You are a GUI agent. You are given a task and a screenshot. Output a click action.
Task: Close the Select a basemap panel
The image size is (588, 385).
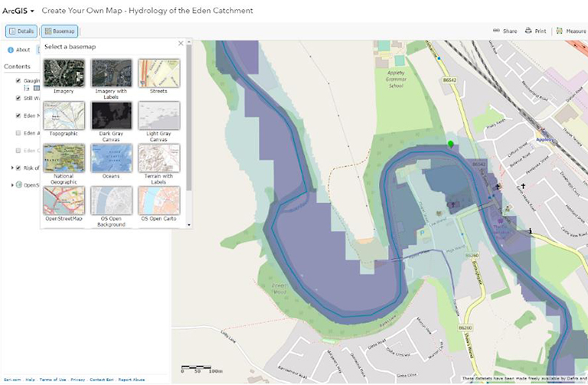181,44
